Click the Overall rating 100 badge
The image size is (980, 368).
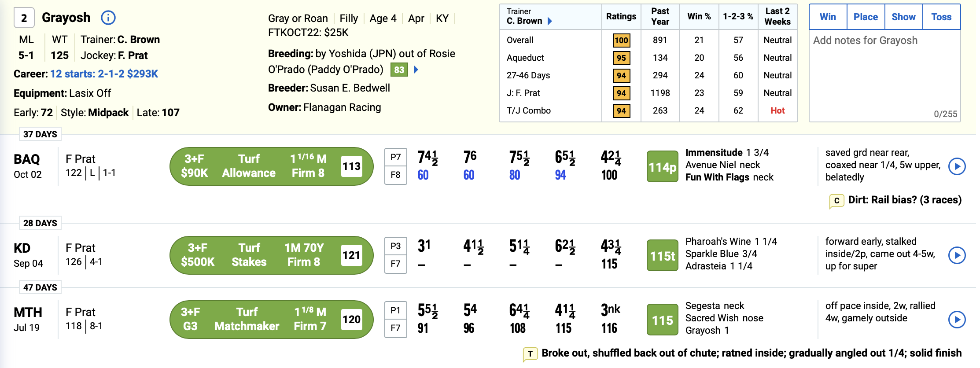[621, 40]
